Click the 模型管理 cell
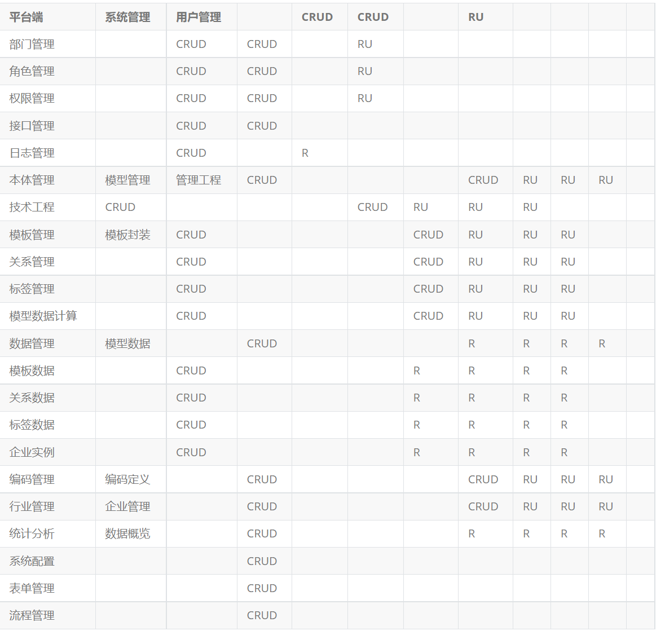 click(127, 180)
